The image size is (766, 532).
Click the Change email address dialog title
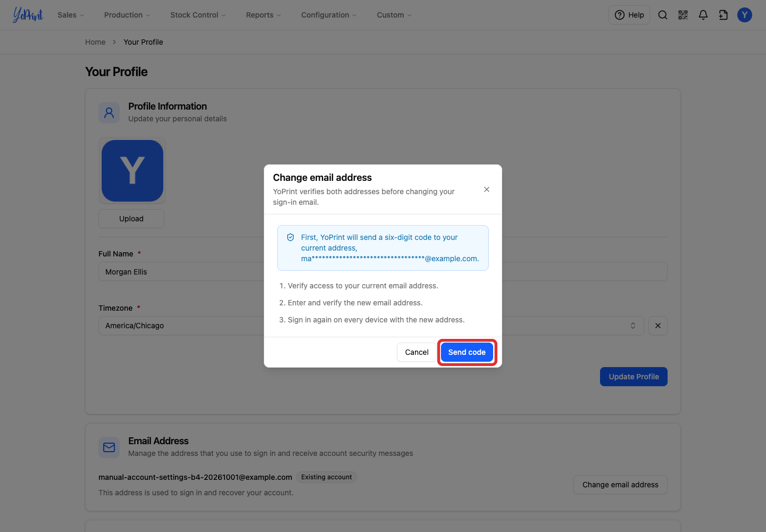tap(322, 178)
